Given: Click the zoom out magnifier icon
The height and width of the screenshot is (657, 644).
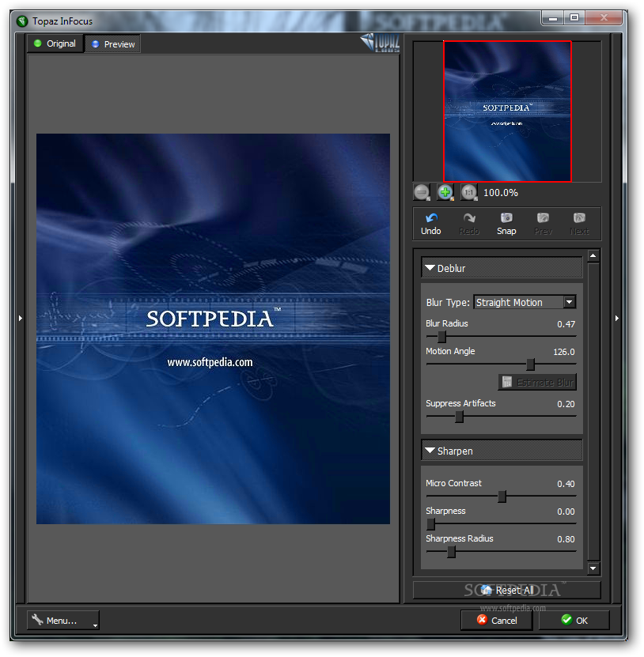Looking at the screenshot, I should [x=422, y=192].
